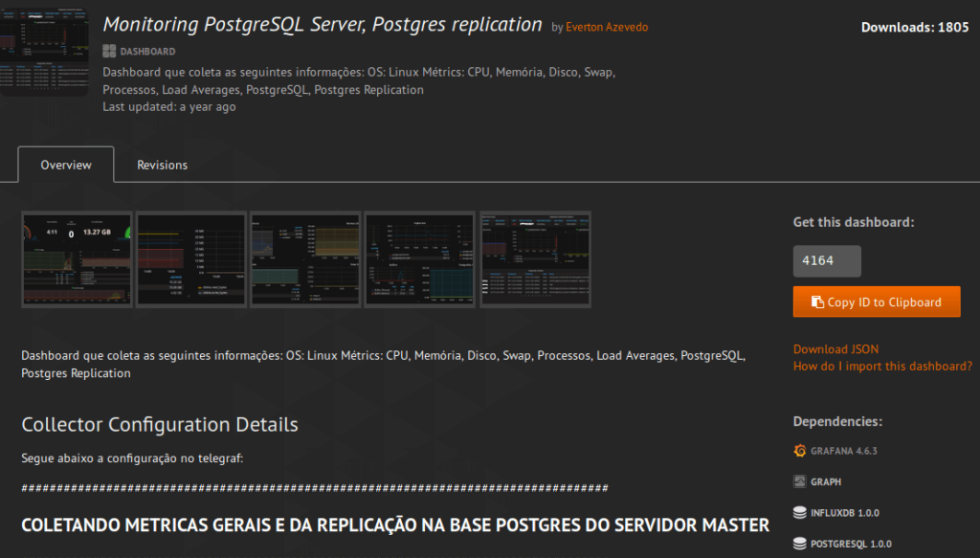Viewport: 980px width, 558px height.
Task: Click the 'DASHBOARD' type label under title
Action: [147, 52]
